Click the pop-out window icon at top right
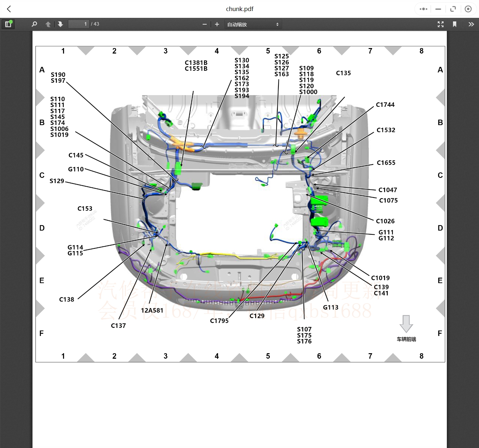The image size is (479, 448). click(453, 9)
